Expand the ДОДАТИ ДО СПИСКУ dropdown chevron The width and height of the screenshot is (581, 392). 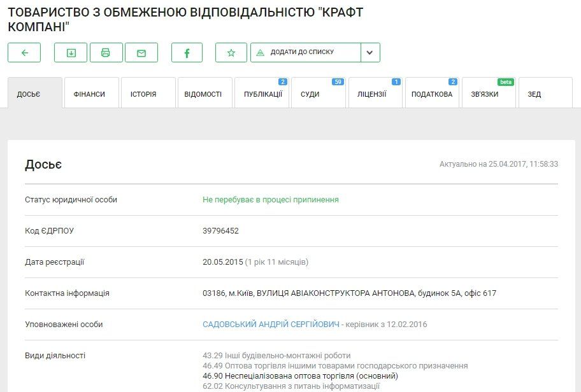[x=369, y=53]
